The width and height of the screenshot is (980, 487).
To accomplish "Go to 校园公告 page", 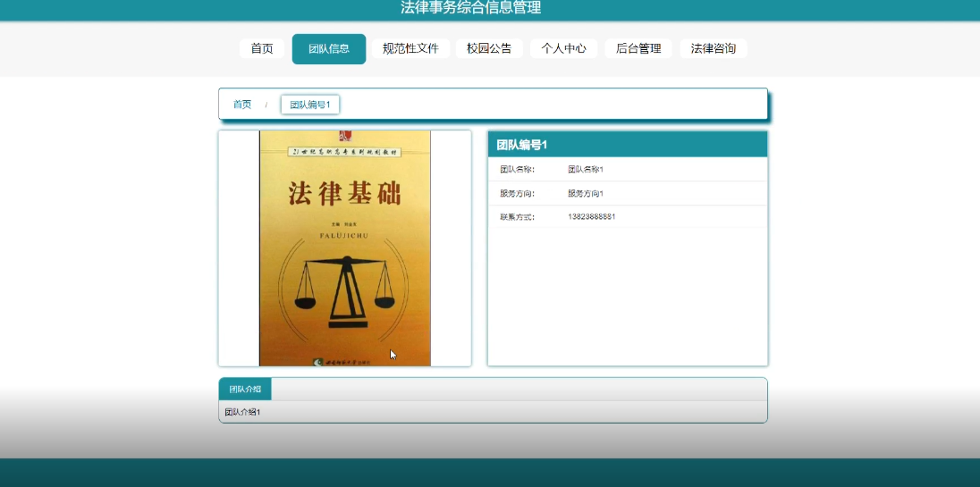I will click(489, 48).
